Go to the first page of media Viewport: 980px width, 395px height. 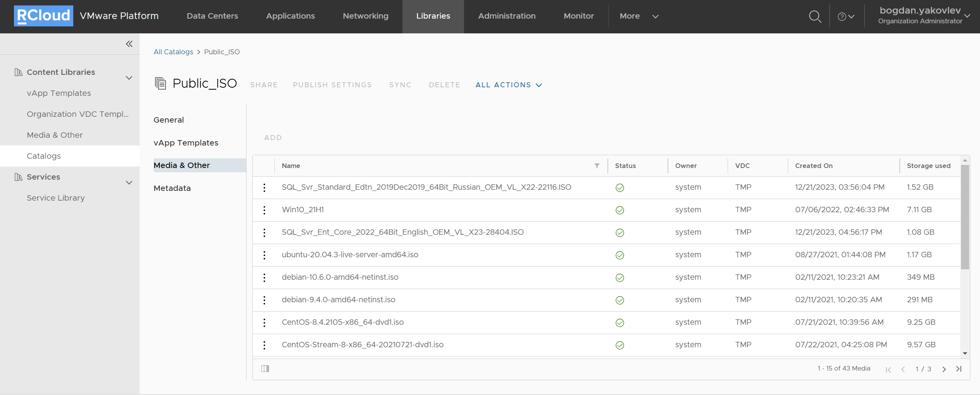tap(888, 369)
